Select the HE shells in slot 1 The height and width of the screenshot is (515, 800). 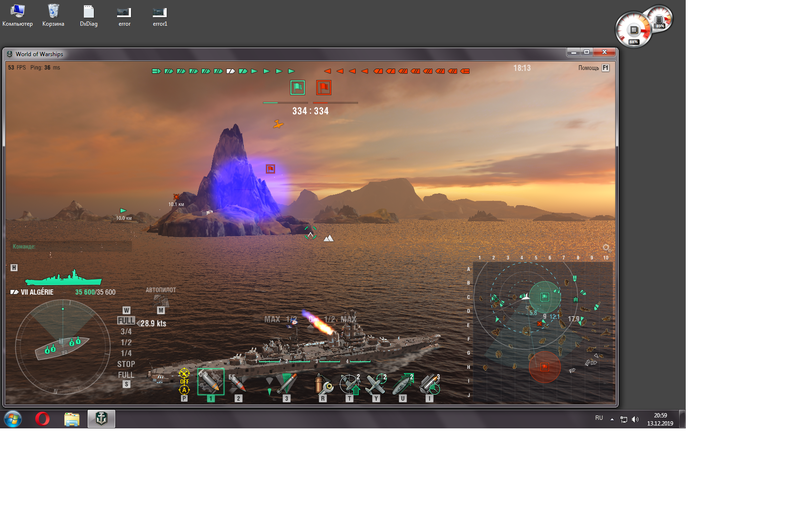[x=211, y=382]
